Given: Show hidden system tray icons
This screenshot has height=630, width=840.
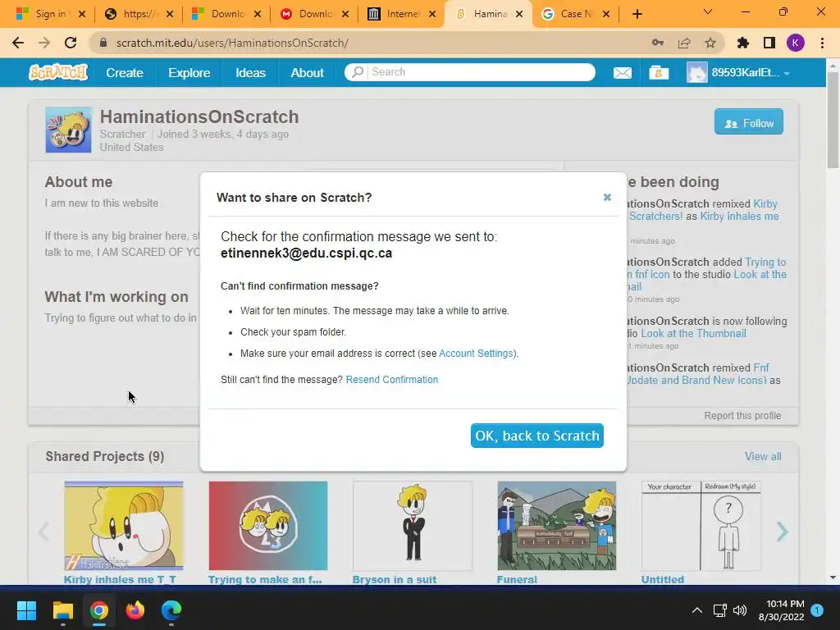Looking at the screenshot, I should pyautogui.click(x=697, y=610).
